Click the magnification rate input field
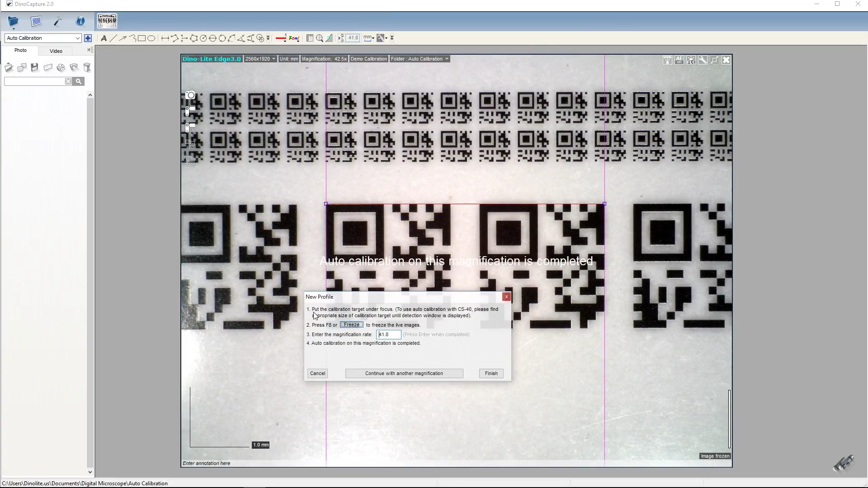This screenshot has width=868, height=488. point(389,334)
